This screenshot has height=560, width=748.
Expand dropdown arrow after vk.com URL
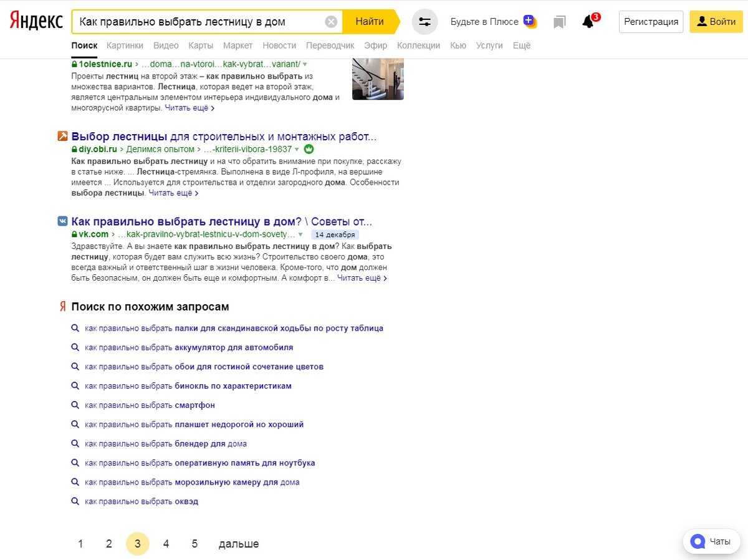(300, 234)
